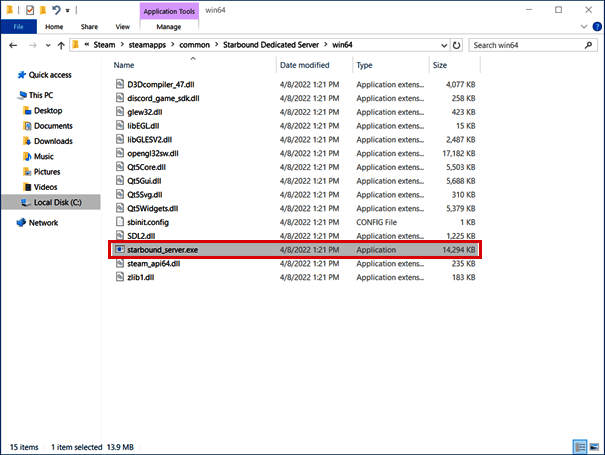This screenshot has height=455, width=605.
Task: Expand the ribbon with the chevron
Action: (x=584, y=27)
